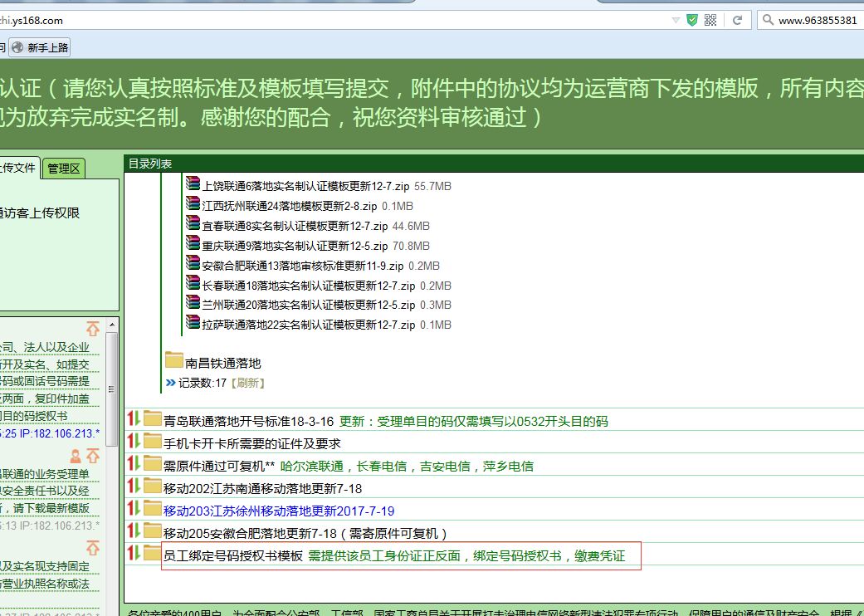The height and width of the screenshot is (616, 864).
Task: Click the QR code icon in address bar
Action: pyautogui.click(x=710, y=20)
